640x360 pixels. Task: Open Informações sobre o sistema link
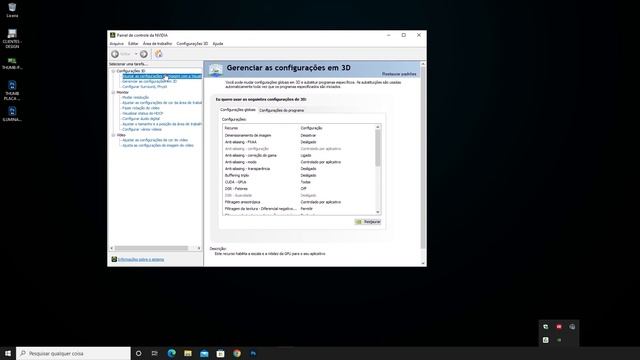point(141,259)
